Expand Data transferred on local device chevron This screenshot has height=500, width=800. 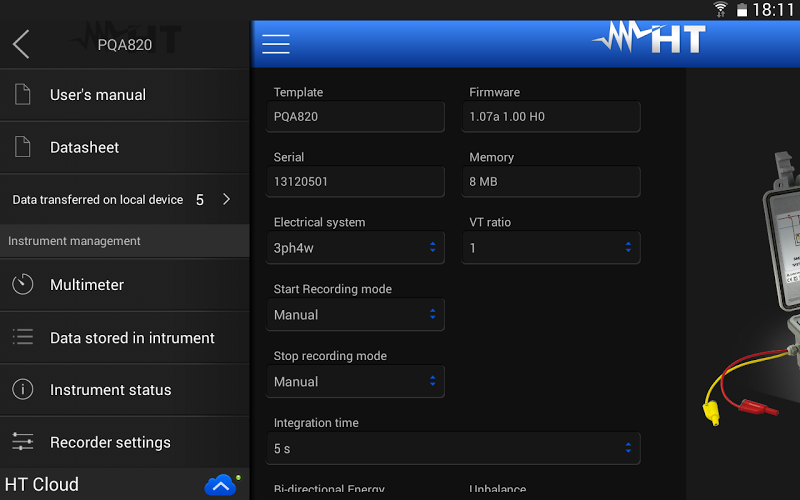227,199
